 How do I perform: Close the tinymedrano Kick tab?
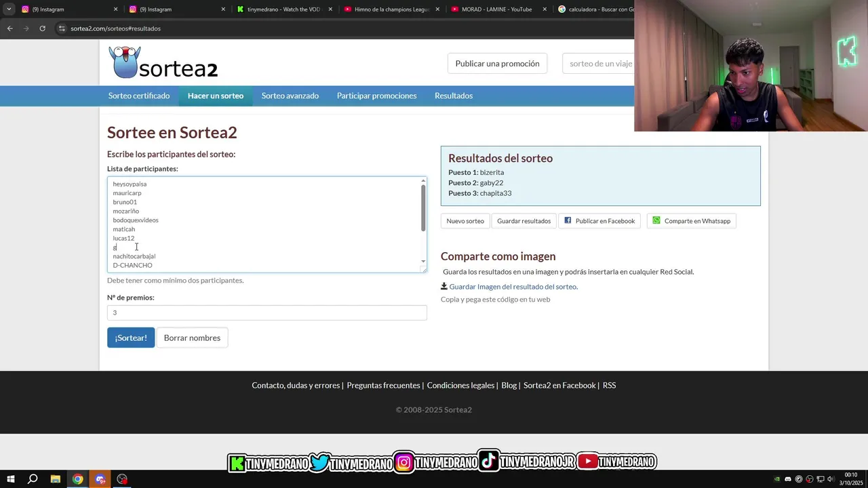[x=331, y=9]
